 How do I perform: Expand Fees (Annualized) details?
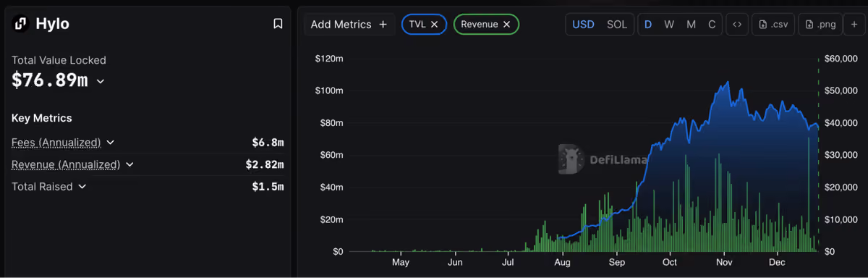pos(110,143)
